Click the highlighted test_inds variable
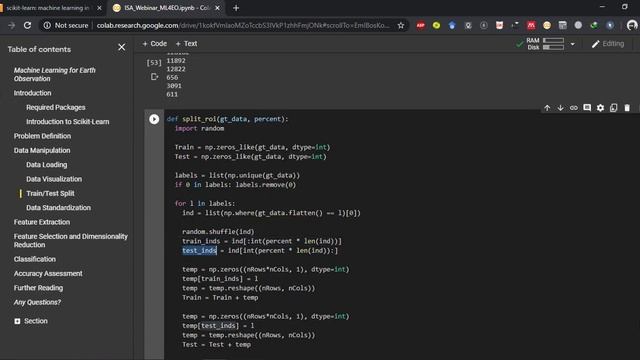Image resolution: width=640 pixels, height=360 pixels. 199,251
